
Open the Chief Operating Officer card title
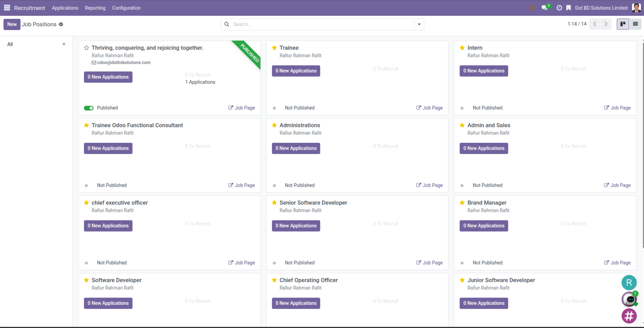(309, 280)
